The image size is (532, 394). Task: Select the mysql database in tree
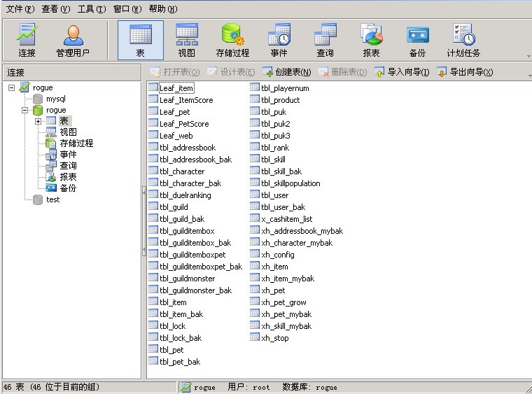(55, 99)
